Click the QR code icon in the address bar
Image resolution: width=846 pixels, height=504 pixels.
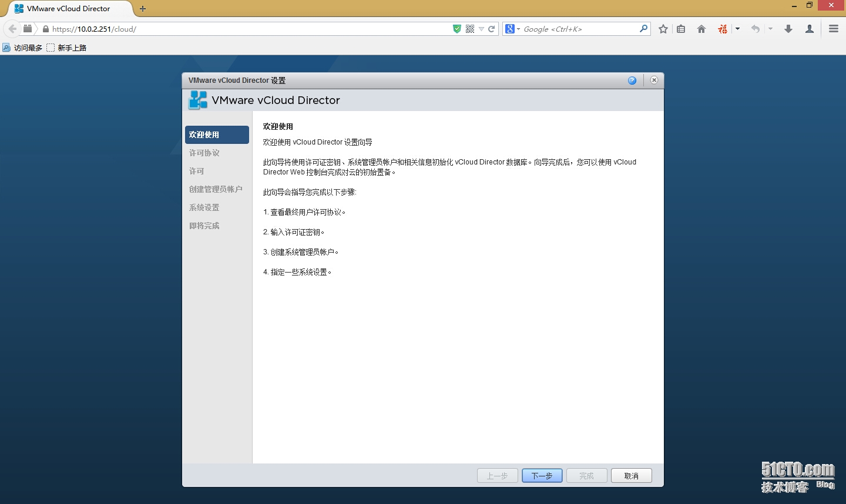coord(470,29)
